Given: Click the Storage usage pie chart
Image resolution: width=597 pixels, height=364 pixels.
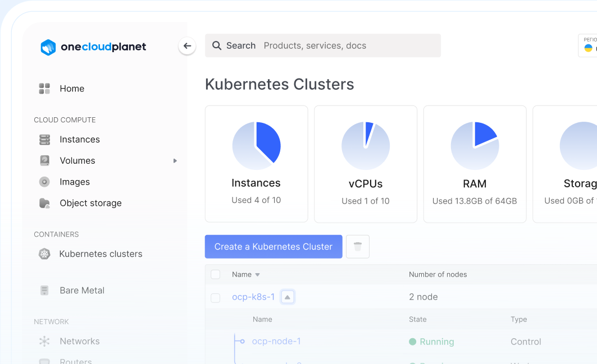Looking at the screenshot, I should (578, 146).
